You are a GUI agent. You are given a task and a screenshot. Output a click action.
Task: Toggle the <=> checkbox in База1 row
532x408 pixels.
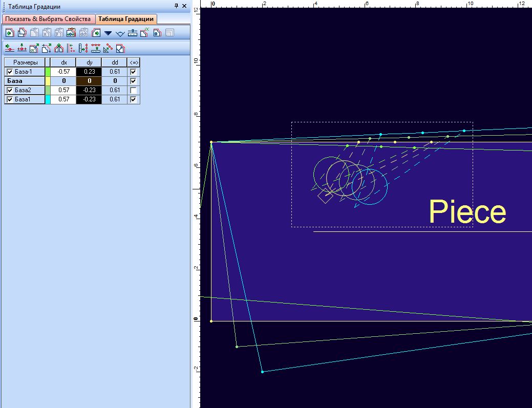[x=133, y=99]
